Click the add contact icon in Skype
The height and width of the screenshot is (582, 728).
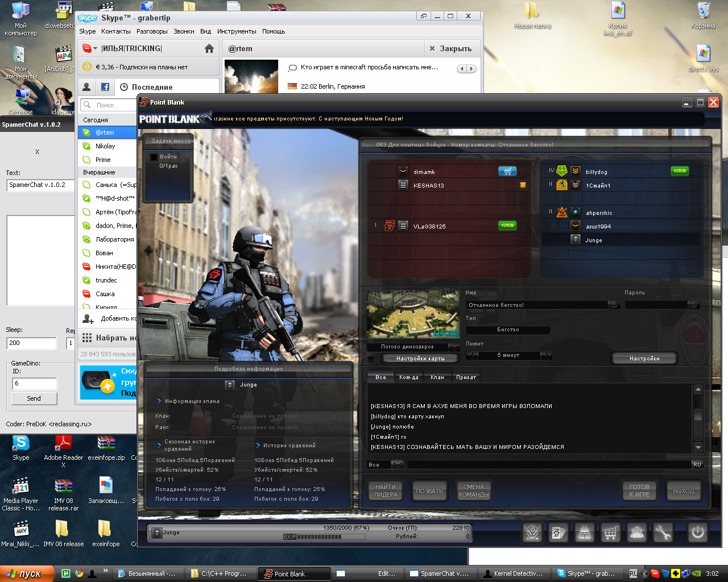tap(88, 319)
